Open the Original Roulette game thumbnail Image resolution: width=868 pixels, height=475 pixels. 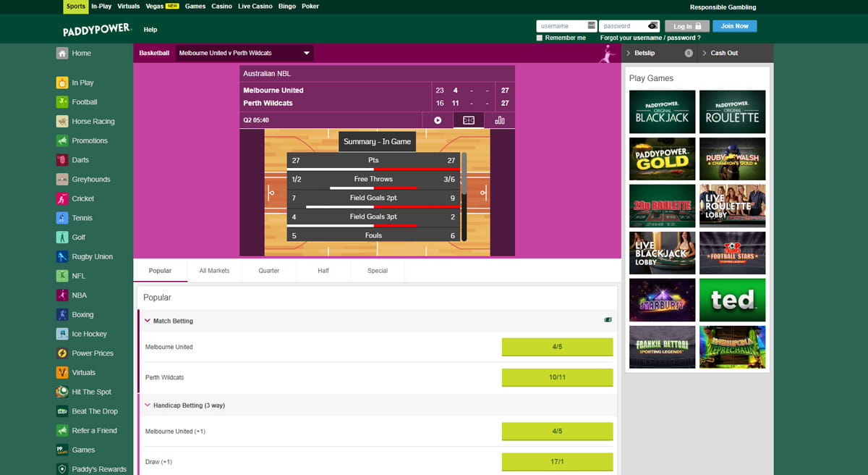732,112
